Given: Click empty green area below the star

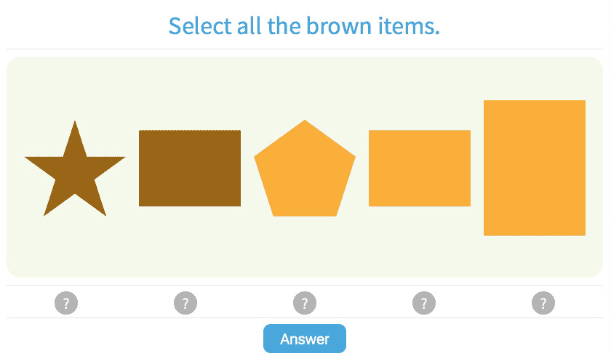Looking at the screenshot, I should point(74,251).
